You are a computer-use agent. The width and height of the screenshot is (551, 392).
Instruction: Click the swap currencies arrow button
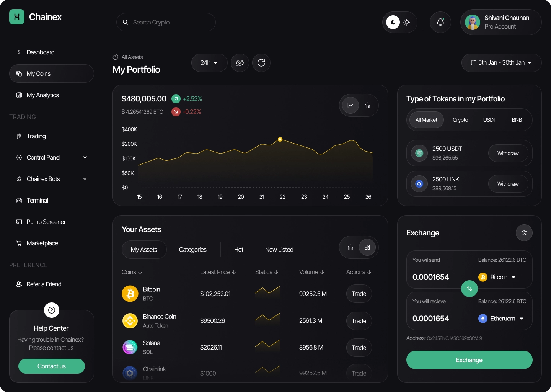[x=469, y=289]
